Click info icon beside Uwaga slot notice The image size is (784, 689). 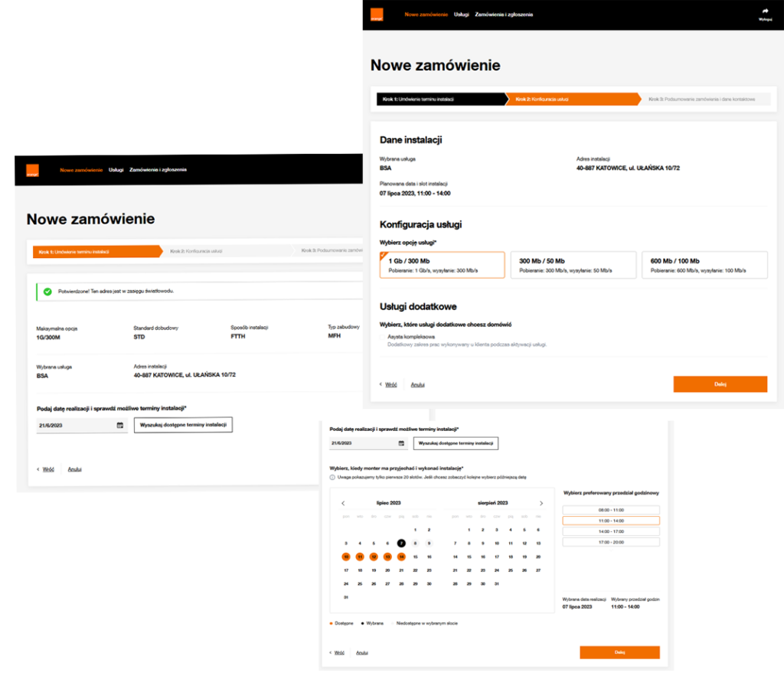click(x=332, y=477)
